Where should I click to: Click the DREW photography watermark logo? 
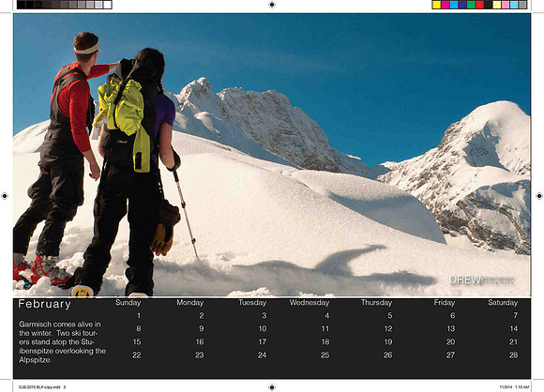(481, 279)
